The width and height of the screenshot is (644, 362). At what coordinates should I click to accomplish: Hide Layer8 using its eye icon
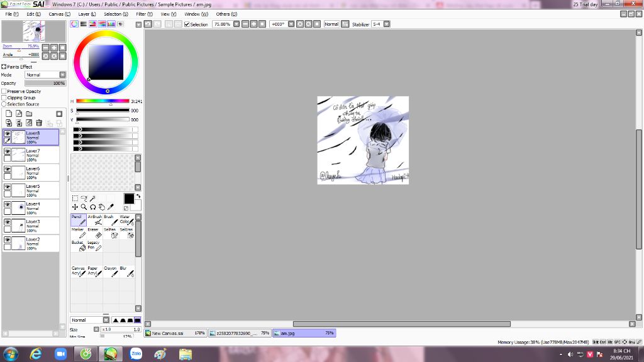[x=8, y=134]
